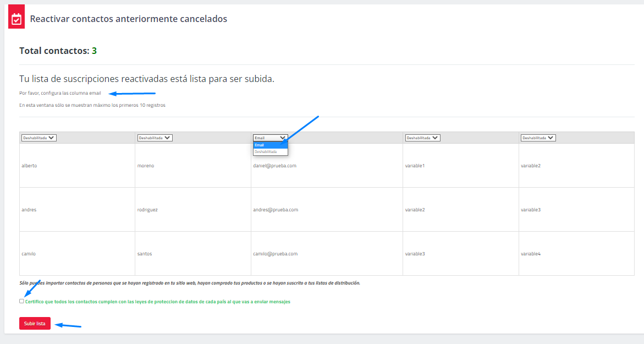Collapse the Email column dropdown

[x=270, y=138]
